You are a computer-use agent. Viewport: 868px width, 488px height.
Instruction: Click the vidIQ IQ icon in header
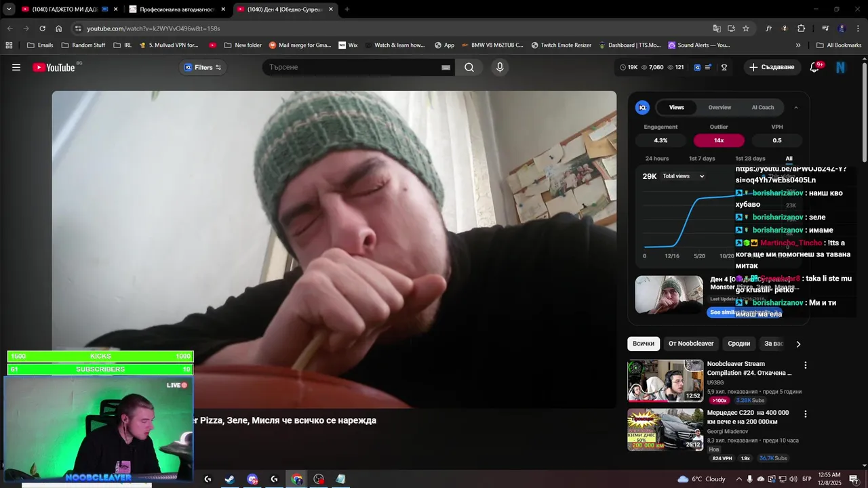(698, 67)
